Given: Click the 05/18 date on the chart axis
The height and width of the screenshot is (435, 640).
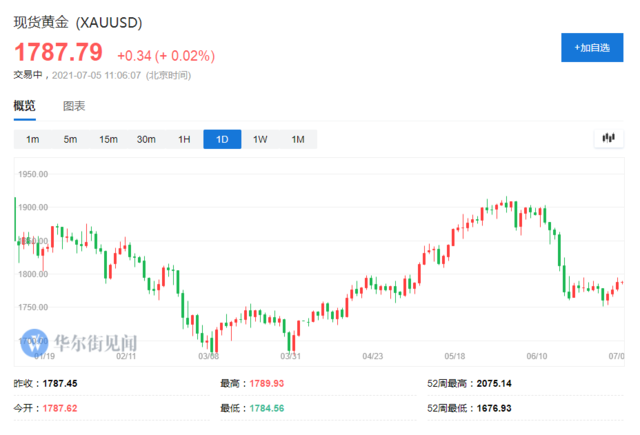Looking at the screenshot, I should [x=456, y=355].
